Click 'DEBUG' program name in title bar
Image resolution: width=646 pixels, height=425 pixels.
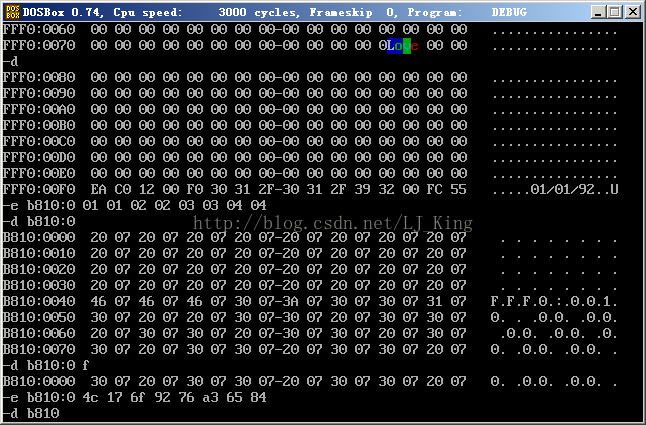(x=509, y=12)
